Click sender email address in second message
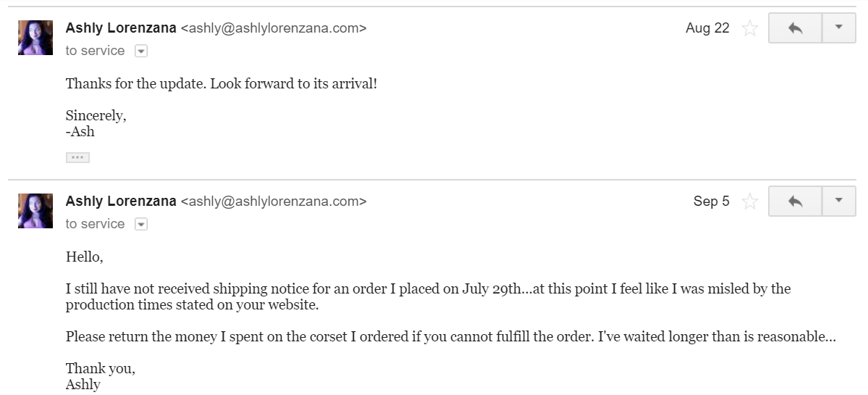This screenshot has height=395, width=868. 274,201
